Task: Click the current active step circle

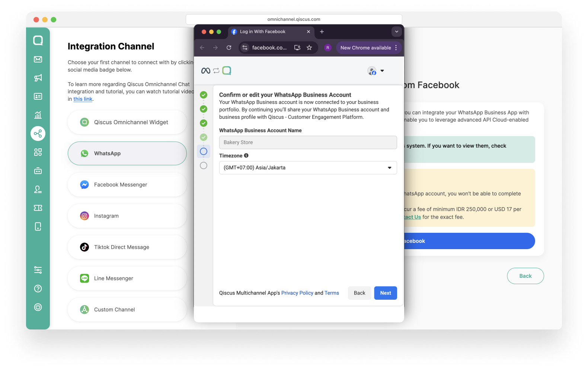Action: coord(204,151)
